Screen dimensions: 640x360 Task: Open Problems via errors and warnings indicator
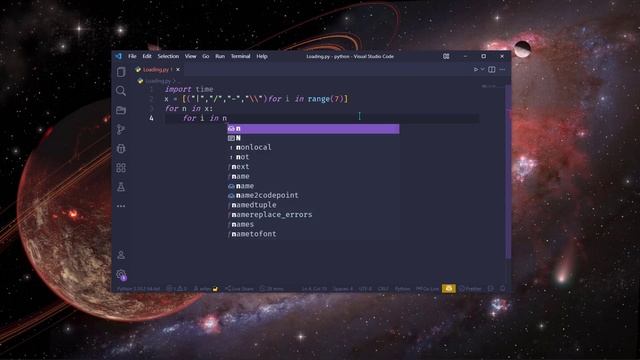click(x=176, y=289)
